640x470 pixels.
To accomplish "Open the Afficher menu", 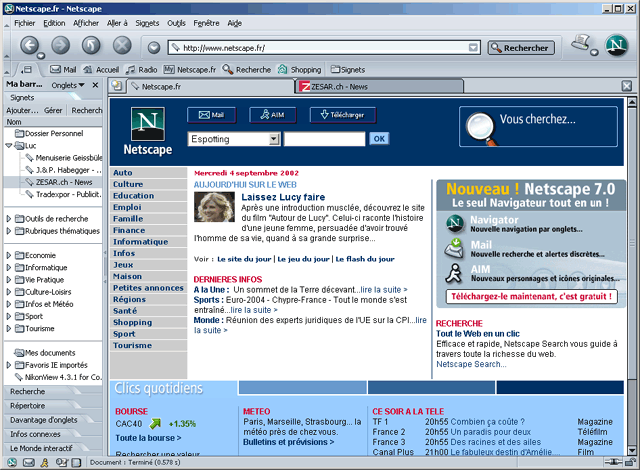I will (86, 23).
